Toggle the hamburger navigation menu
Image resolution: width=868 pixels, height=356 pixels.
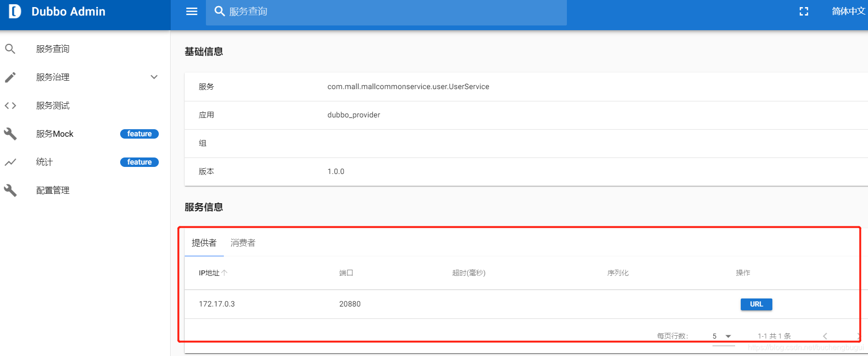click(x=192, y=11)
